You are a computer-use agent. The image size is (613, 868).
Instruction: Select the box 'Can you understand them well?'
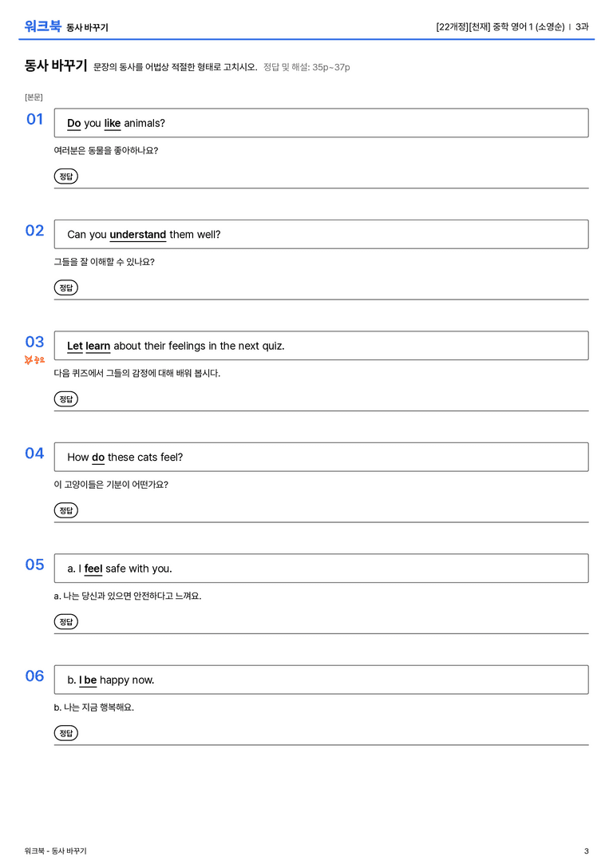click(x=321, y=234)
